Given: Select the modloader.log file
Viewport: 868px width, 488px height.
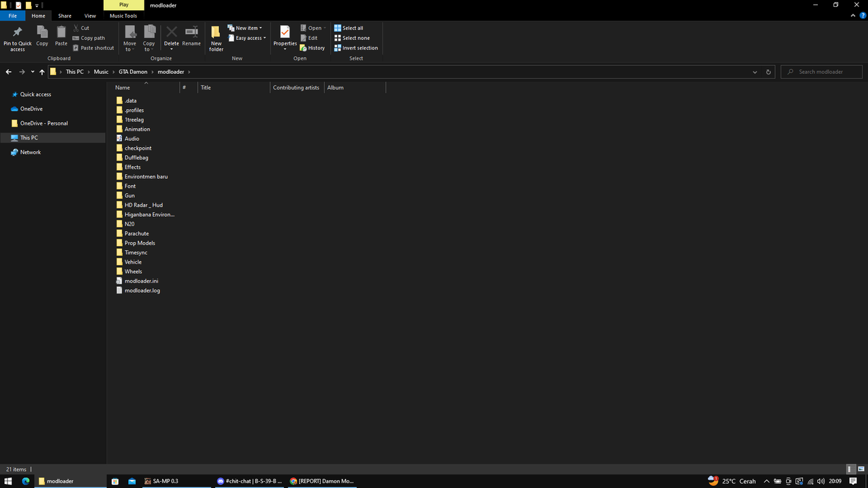Looking at the screenshot, I should pos(142,290).
